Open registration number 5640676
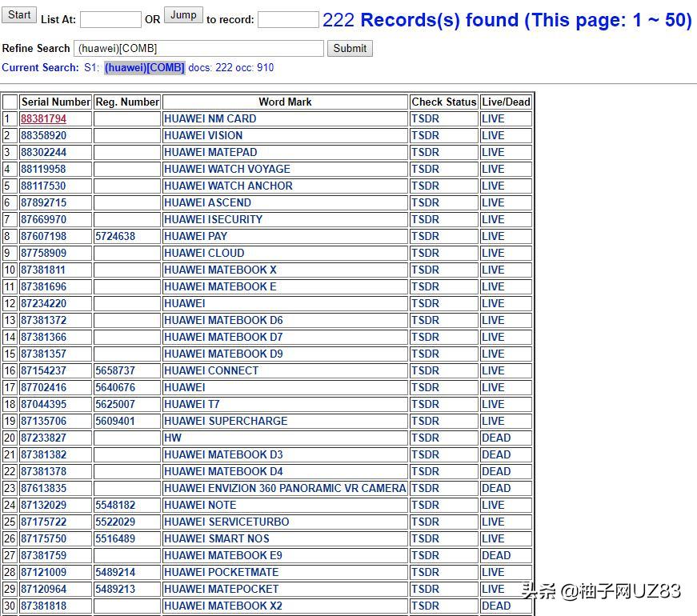 pyautogui.click(x=115, y=387)
